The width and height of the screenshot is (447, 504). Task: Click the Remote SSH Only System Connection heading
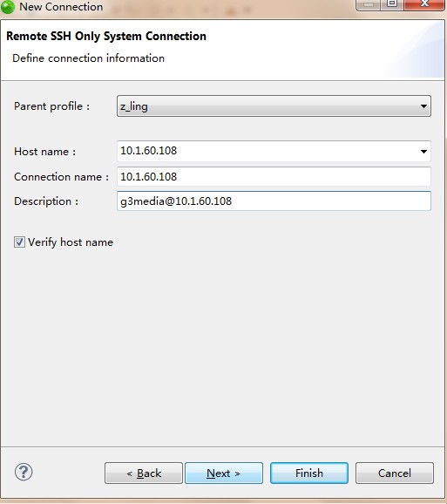[x=106, y=36]
